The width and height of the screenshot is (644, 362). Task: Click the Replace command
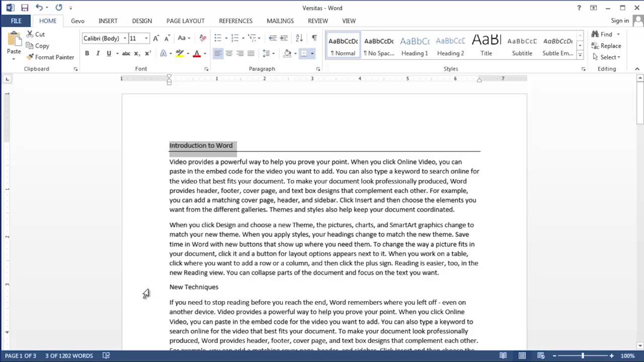coord(606,46)
